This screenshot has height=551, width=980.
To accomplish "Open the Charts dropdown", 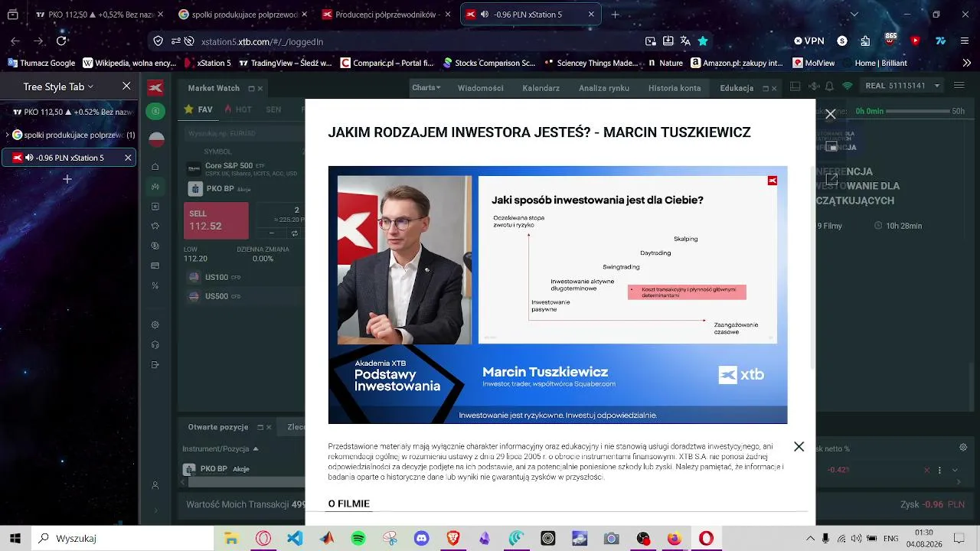I will click(426, 88).
